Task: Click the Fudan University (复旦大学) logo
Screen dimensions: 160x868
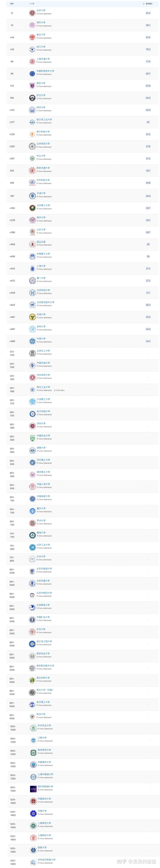Action: pos(32,37)
